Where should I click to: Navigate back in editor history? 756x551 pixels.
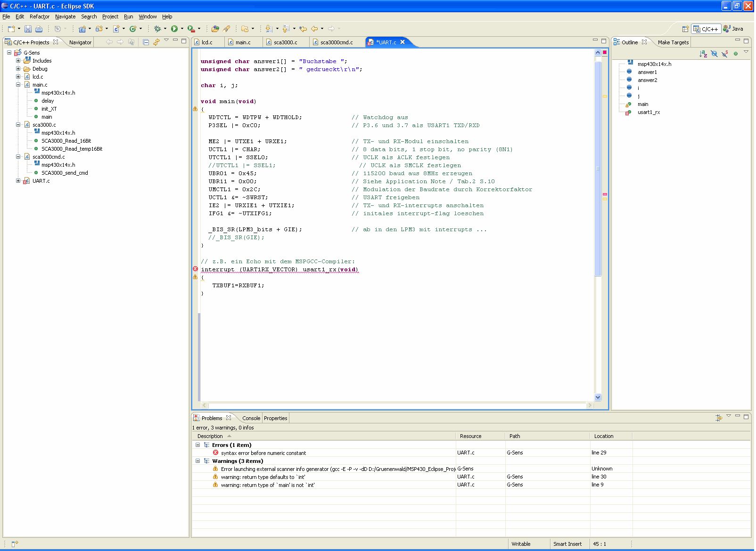coord(314,29)
